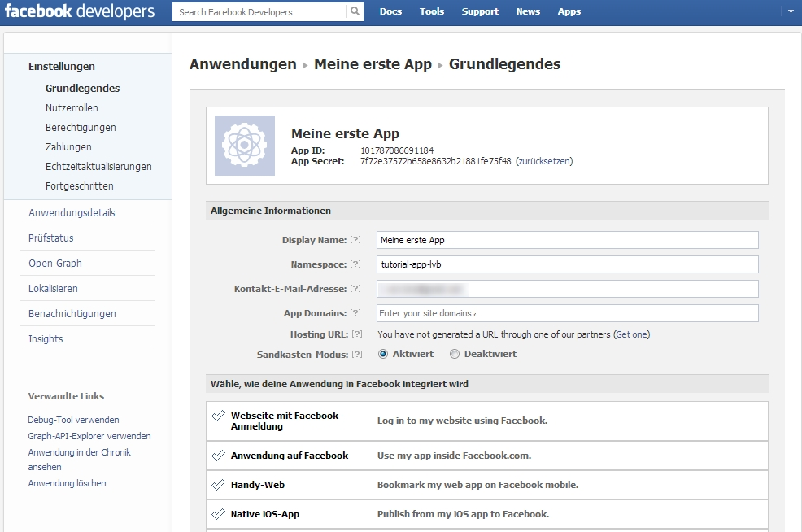802x532 pixels.
Task: Open Fortgeschritten settings
Action: (79, 185)
